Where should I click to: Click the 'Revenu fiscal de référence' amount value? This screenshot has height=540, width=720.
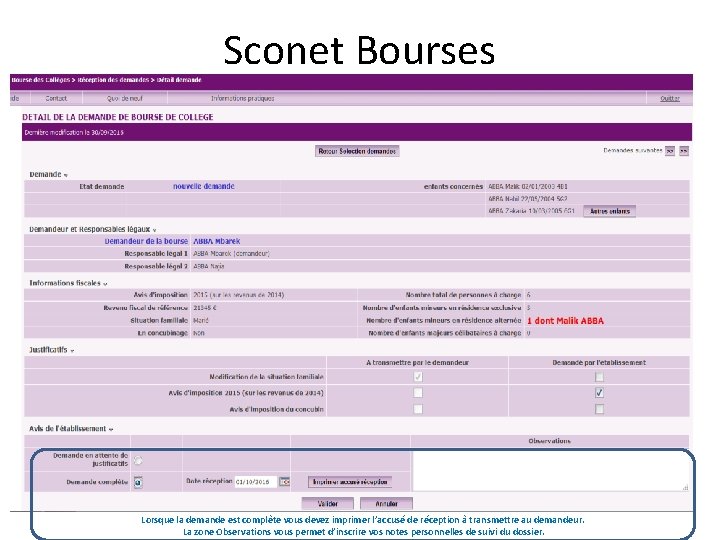click(x=204, y=308)
